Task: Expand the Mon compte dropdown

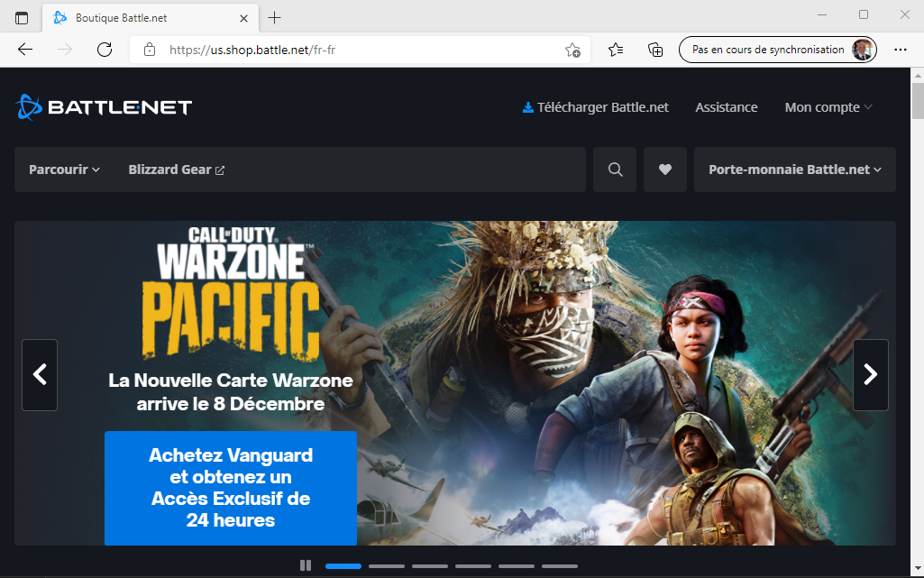Action: (x=828, y=107)
